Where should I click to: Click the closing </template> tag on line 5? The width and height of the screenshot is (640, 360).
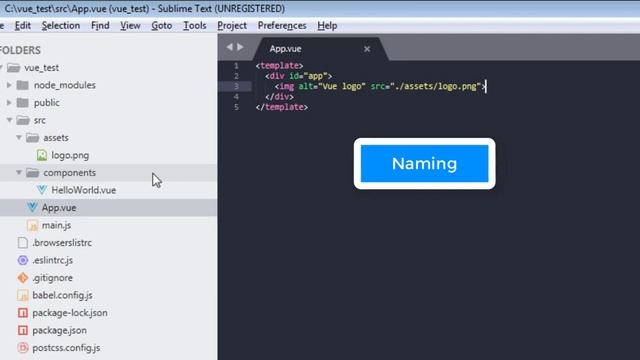pyautogui.click(x=282, y=107)
